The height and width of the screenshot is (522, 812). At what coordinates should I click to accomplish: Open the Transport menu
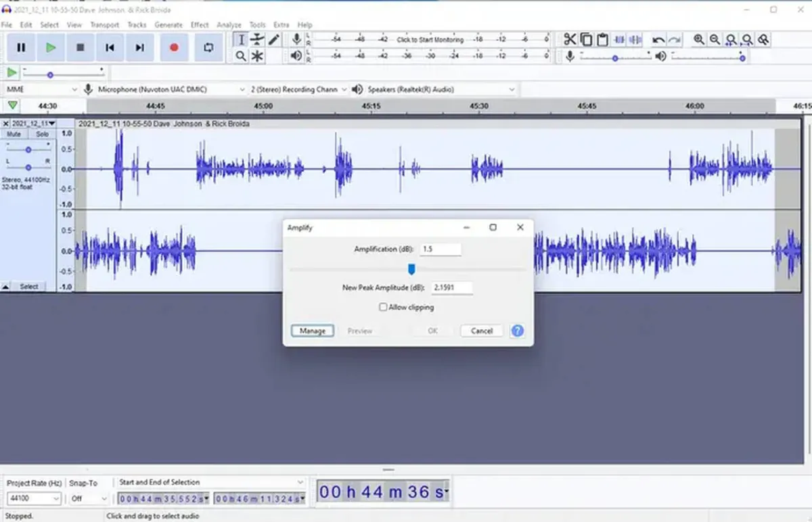point(105,24)
